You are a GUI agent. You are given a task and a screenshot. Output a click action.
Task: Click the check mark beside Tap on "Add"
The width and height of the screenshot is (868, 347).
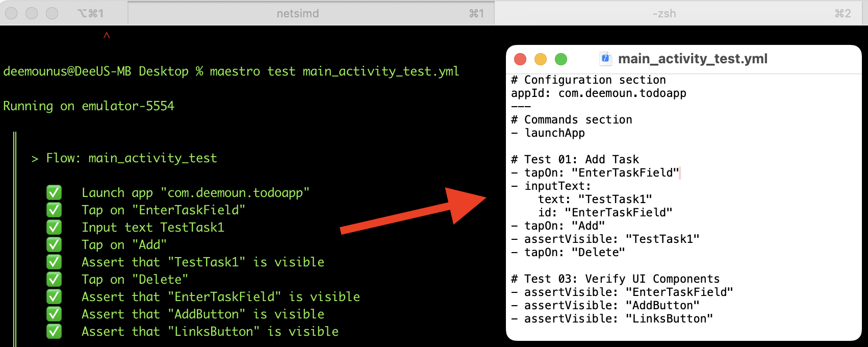54,245
